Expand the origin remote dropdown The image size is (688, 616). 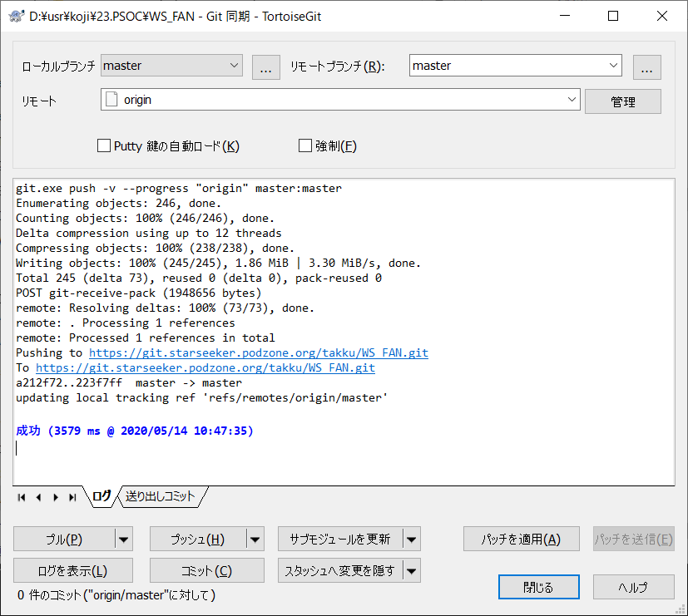[x=572, y=100]
